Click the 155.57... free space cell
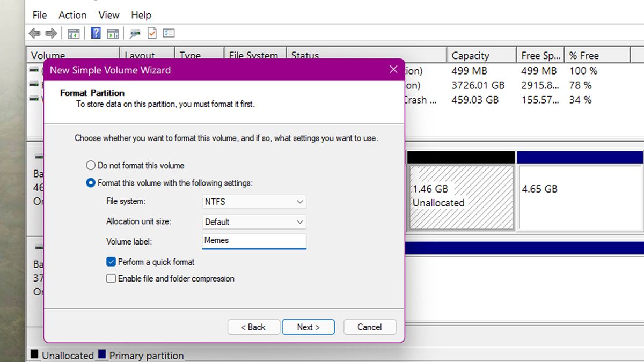The width and height of the screenshot is (644, 362). tap(540, 100)
